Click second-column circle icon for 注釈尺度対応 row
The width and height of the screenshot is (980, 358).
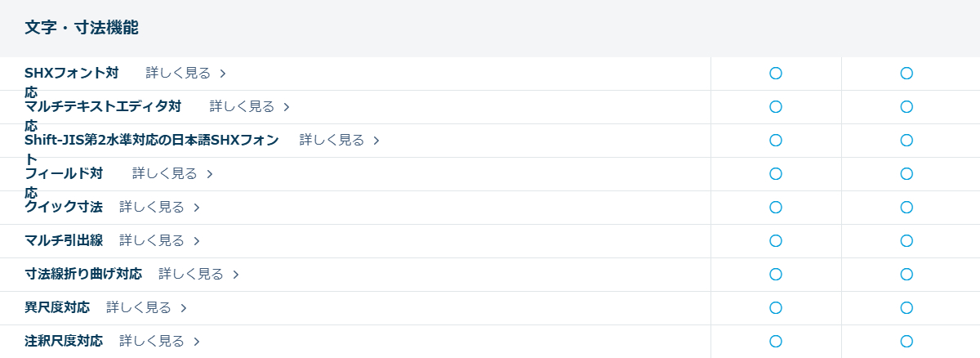pos(906,342)
